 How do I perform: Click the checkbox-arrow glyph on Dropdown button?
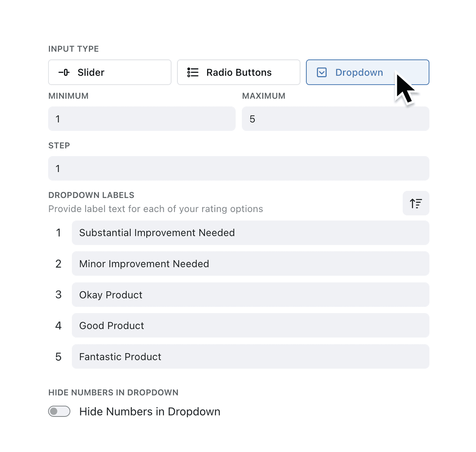pyautogui.click(x=321, y=72)
